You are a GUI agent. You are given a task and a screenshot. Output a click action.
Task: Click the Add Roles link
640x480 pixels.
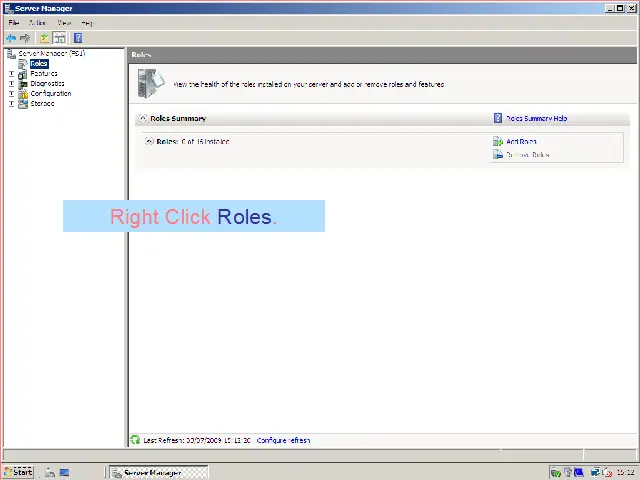[x=521, y=142]
